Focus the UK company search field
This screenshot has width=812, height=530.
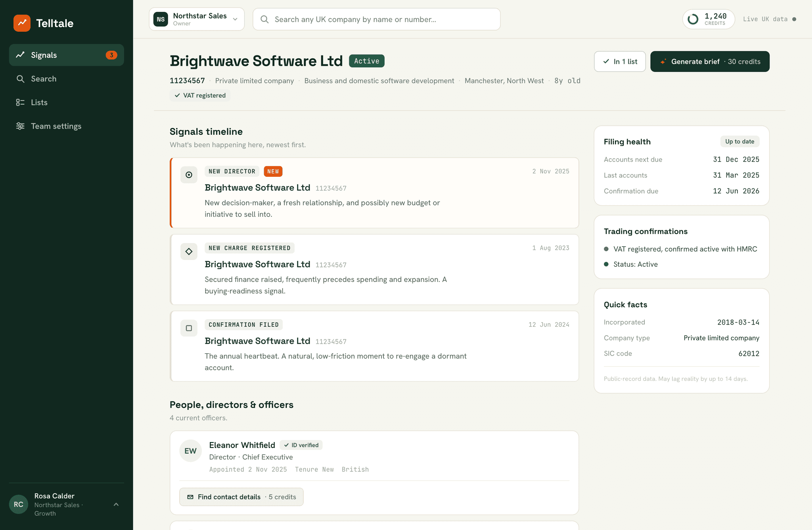376,19
